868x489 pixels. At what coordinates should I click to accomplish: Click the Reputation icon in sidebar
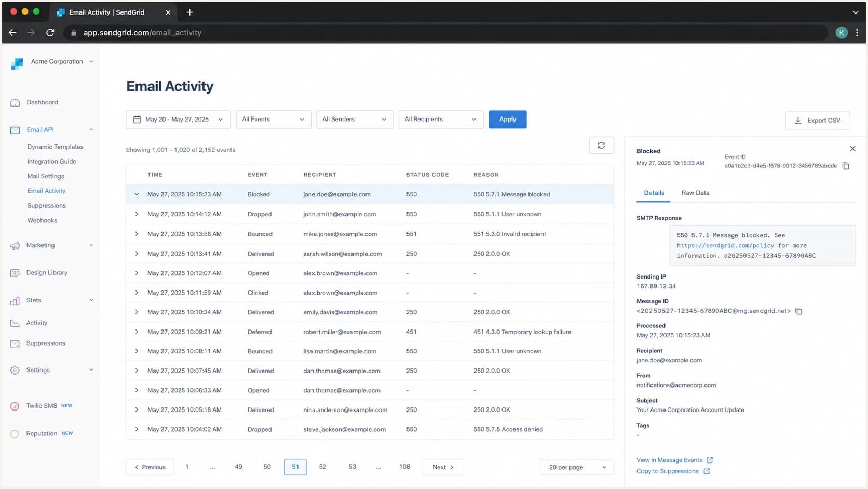(15, 434)
